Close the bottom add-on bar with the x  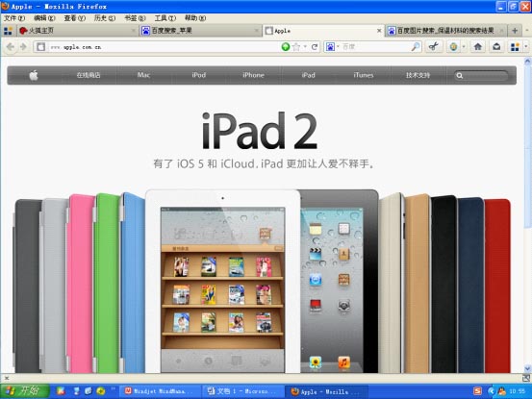[7, 378]
